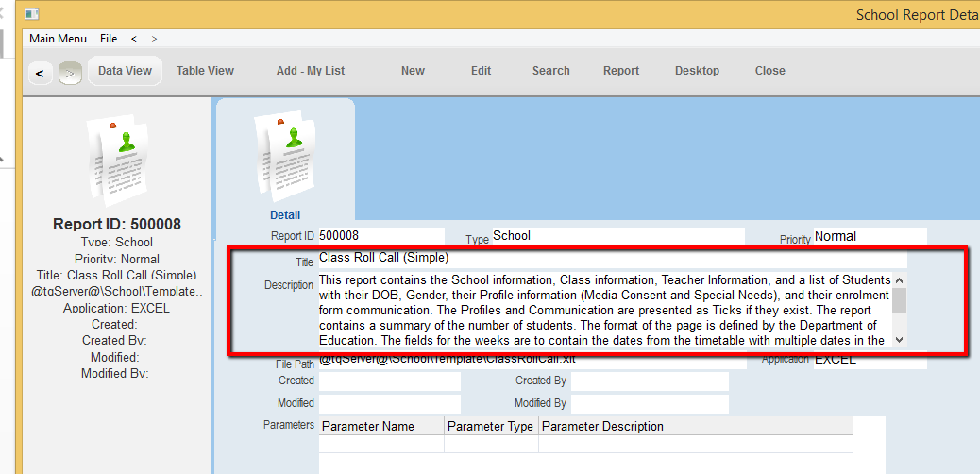Click the Edit toolbar button
The height and width of the screenshot is (474, 980).
click(481, 71)
